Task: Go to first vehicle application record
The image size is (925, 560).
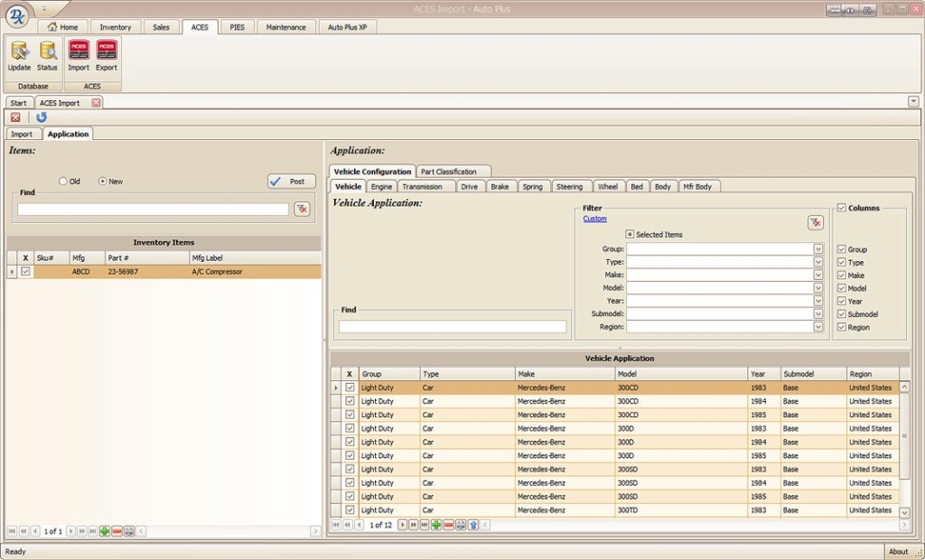Action: 336,525
